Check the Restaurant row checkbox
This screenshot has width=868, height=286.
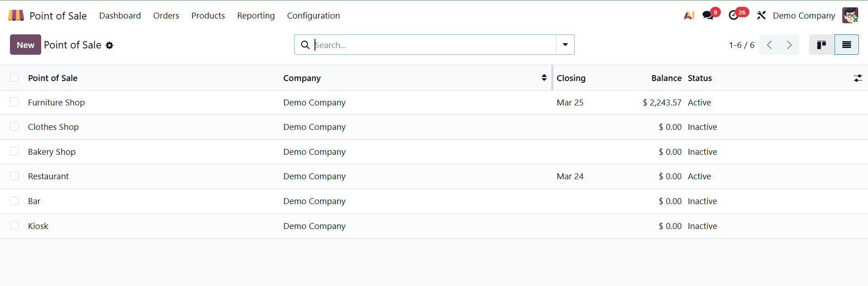coord(14,176)
